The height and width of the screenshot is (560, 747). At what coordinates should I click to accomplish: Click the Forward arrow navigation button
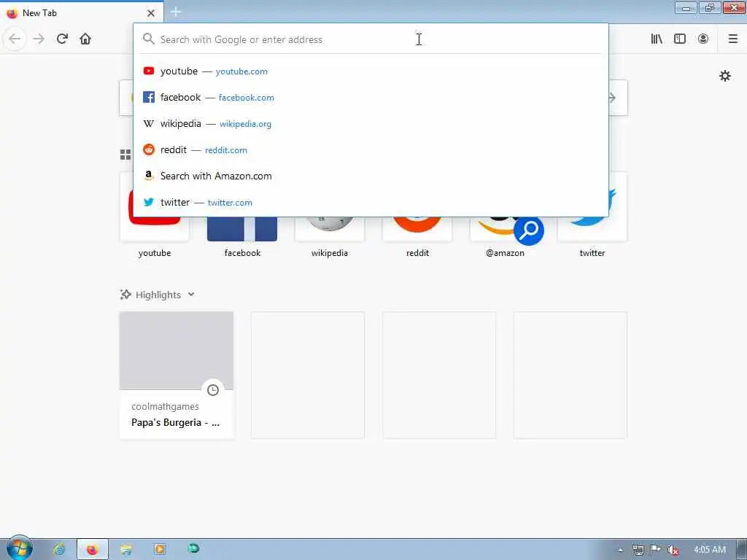(39, 39)
